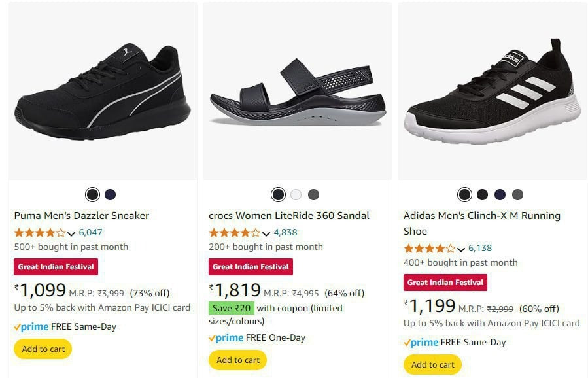Select black color swatch for Puma sneaker
588x378 pixels.
(92, 195)
